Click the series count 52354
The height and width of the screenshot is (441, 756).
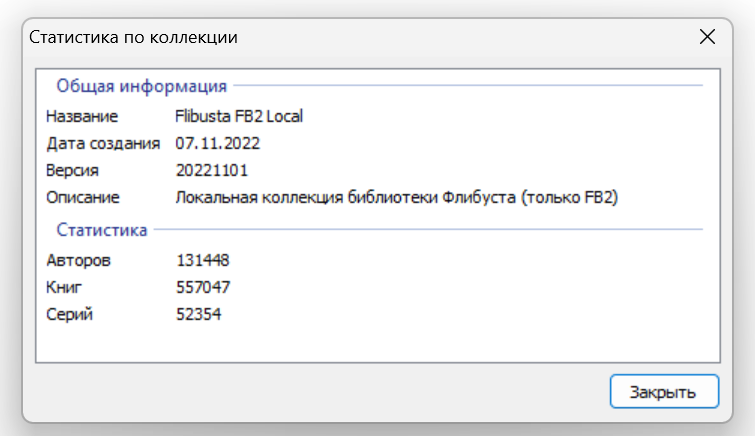(x=198, y=314)
